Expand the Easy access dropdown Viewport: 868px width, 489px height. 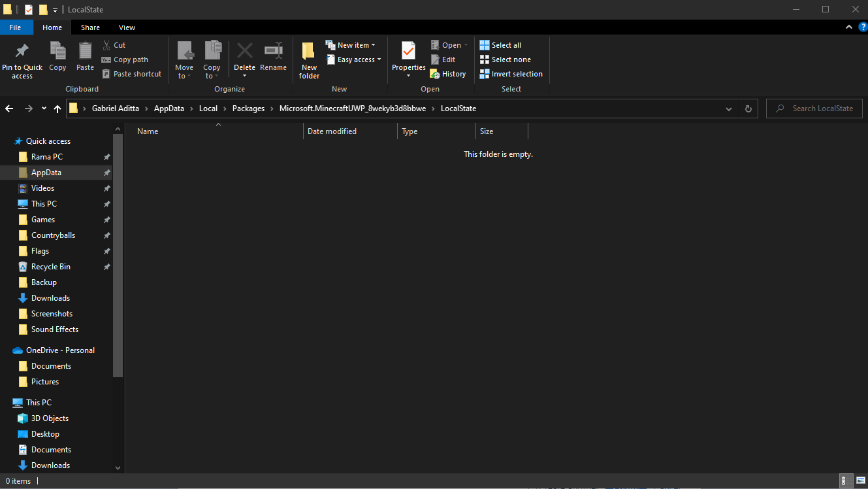pyautogui.click(x=353, y=59)
